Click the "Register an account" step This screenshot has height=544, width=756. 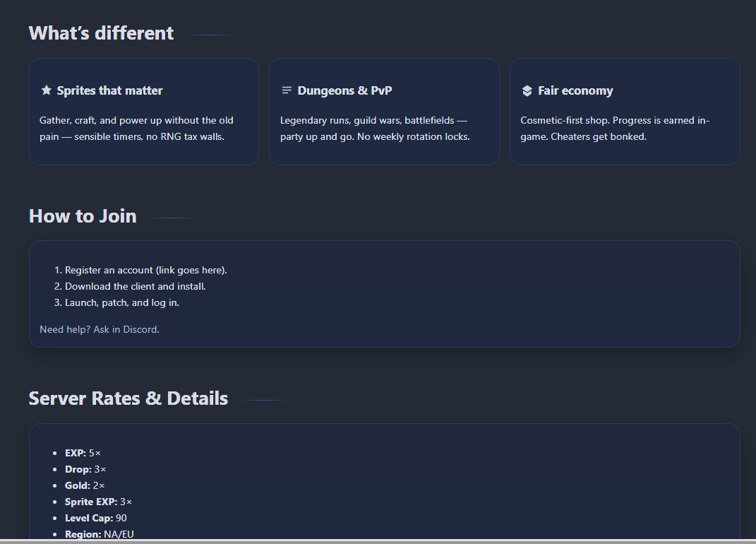[x=145, y=270]
